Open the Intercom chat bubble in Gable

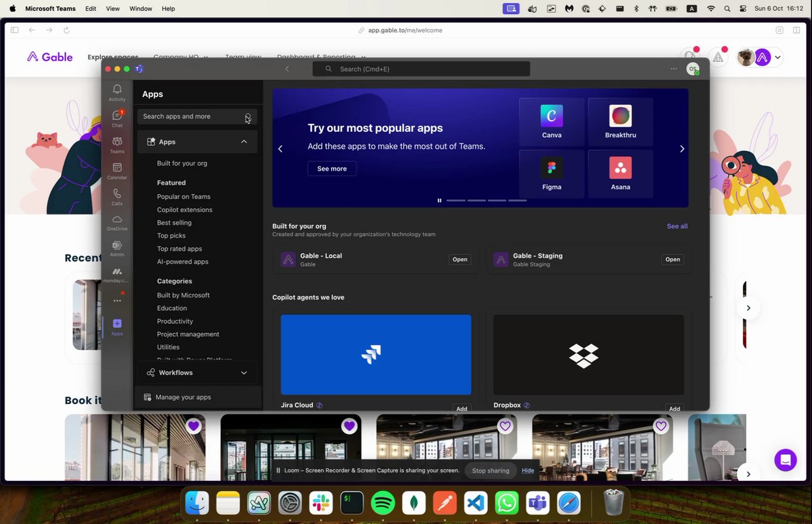pos(785,460)
